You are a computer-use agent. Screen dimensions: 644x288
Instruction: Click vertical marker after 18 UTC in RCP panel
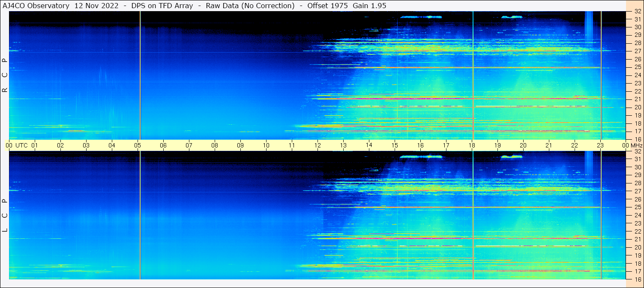pos(473,75)
